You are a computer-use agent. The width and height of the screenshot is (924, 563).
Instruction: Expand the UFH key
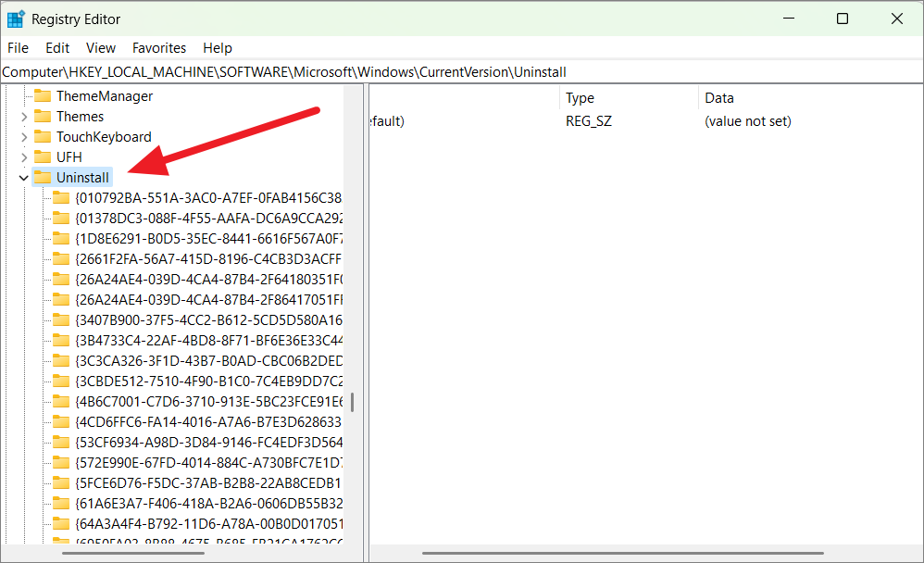(x=24, y=157)
